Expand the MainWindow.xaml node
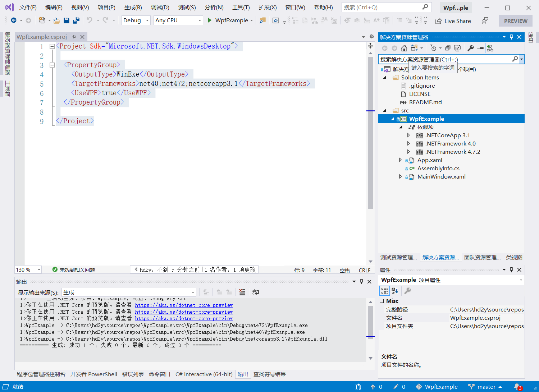The width and height of the screenshot is (539, 392). [400, 176]
